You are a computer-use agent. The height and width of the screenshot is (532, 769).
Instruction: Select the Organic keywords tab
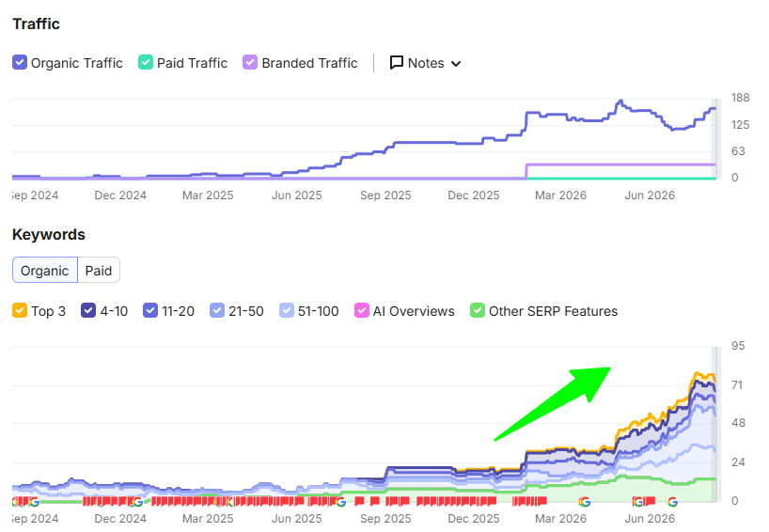(x=44, y=270)
